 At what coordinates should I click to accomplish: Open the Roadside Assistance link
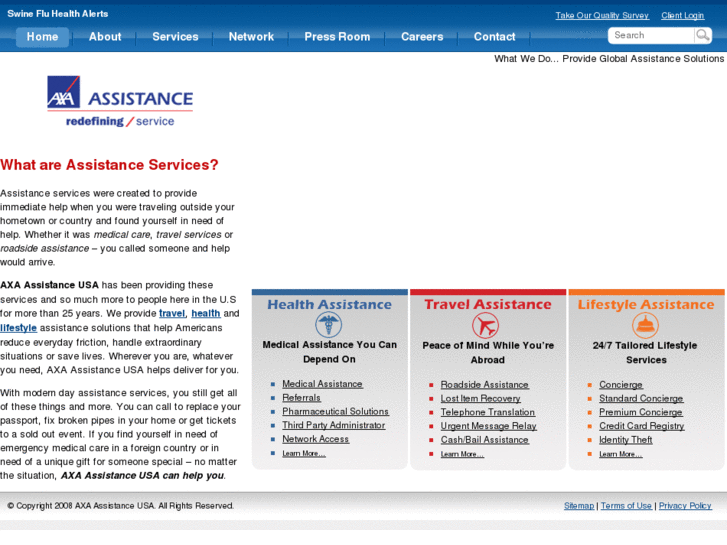point(485,385)
